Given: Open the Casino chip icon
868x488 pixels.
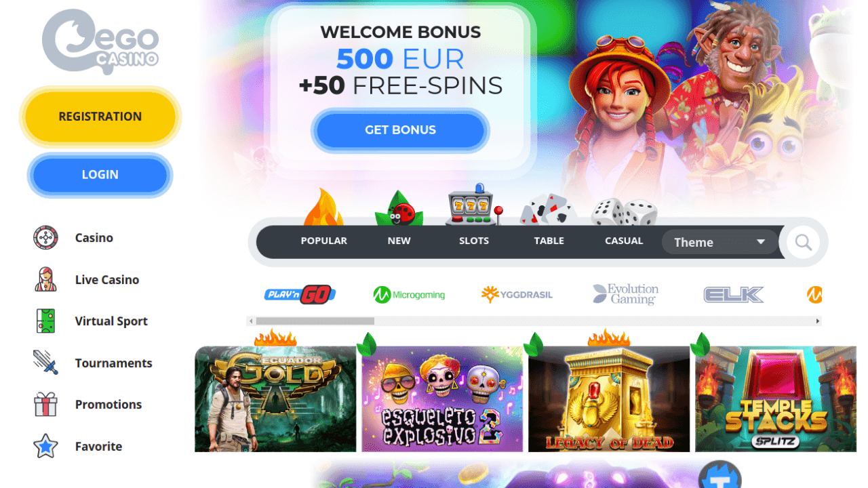Looking at the screenshot, I should [45, 238].
